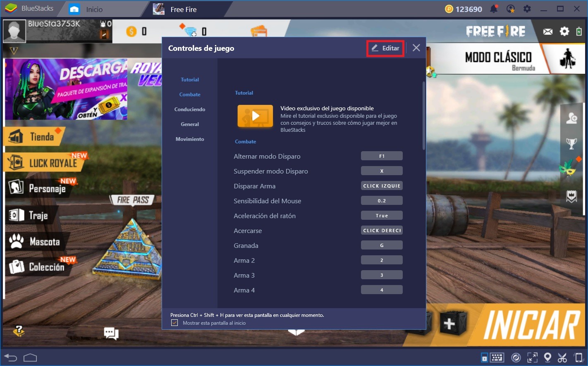Open Colección menu

pyautogui.click(x=39, y=266)
